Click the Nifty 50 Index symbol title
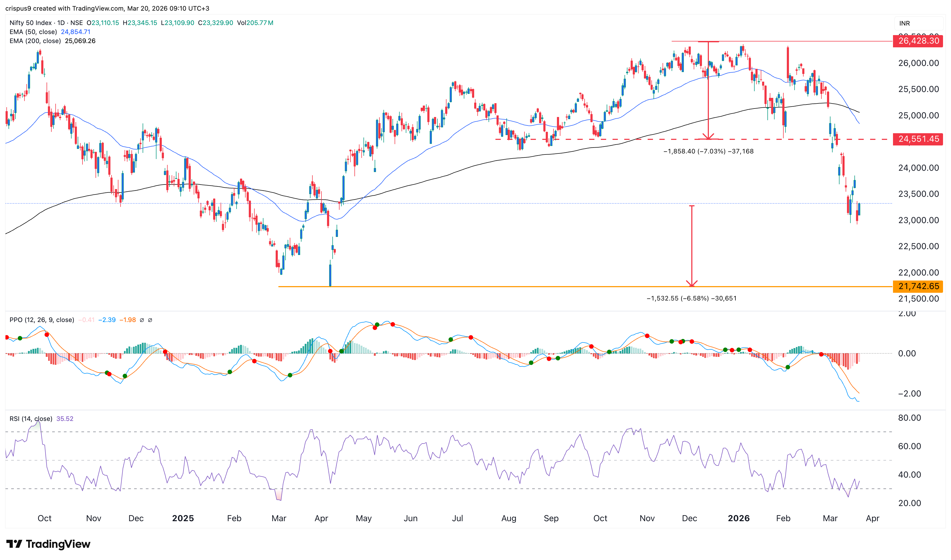Screen dimensions: 951x560 [31, 23]
